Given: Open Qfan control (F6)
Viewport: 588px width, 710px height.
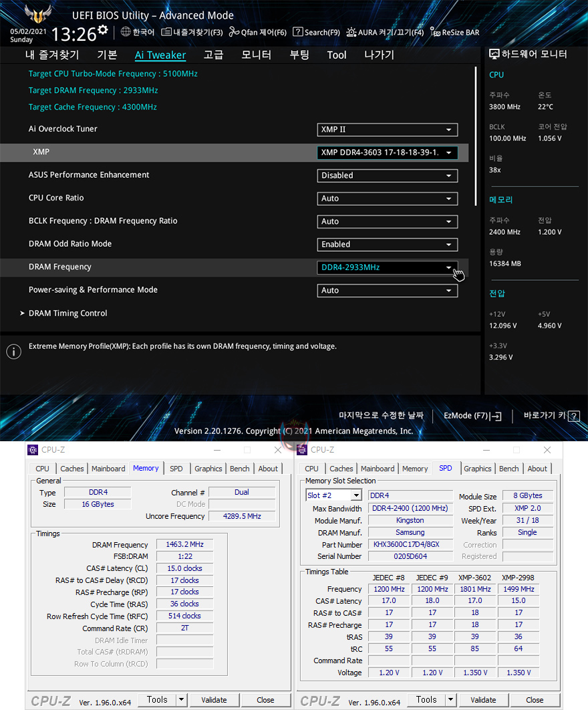Looking at the screenshot, I should [257, 32].
